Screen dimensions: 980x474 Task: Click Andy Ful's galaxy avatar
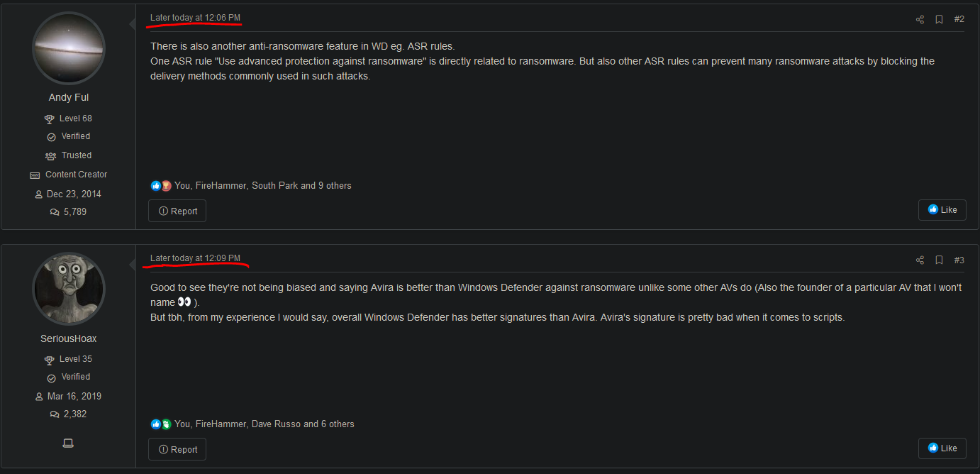tap(69, 48)
